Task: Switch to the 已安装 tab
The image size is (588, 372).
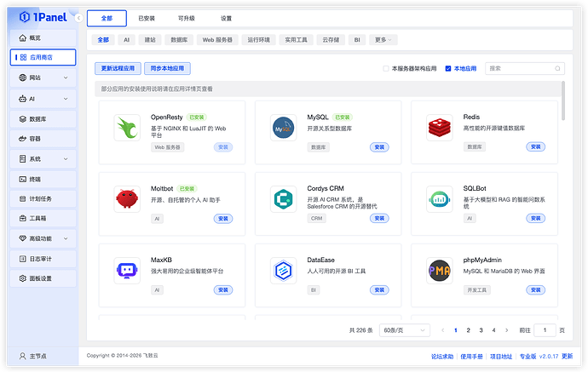Action: (x=147, y=18)
